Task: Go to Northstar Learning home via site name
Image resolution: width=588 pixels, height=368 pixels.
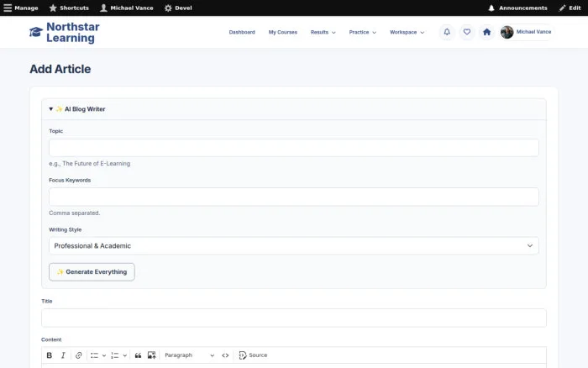Action: (x=73, y=32)
